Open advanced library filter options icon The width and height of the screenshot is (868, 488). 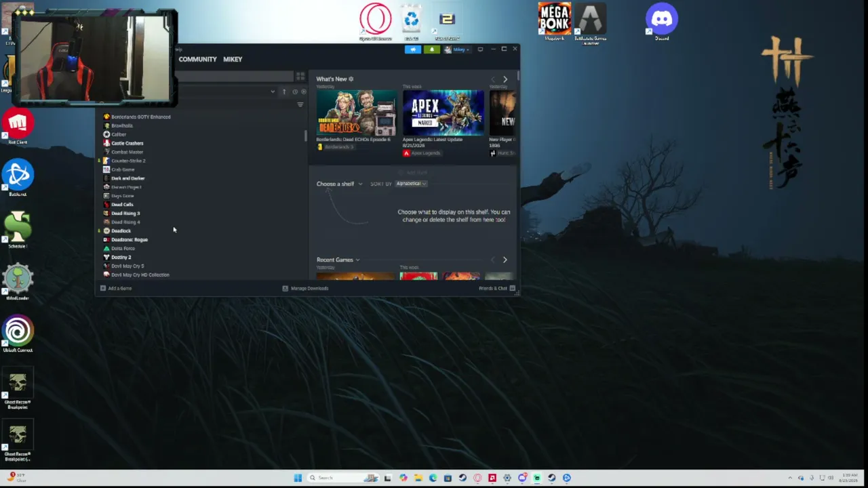pyautogui.click(x=300, y=104)
